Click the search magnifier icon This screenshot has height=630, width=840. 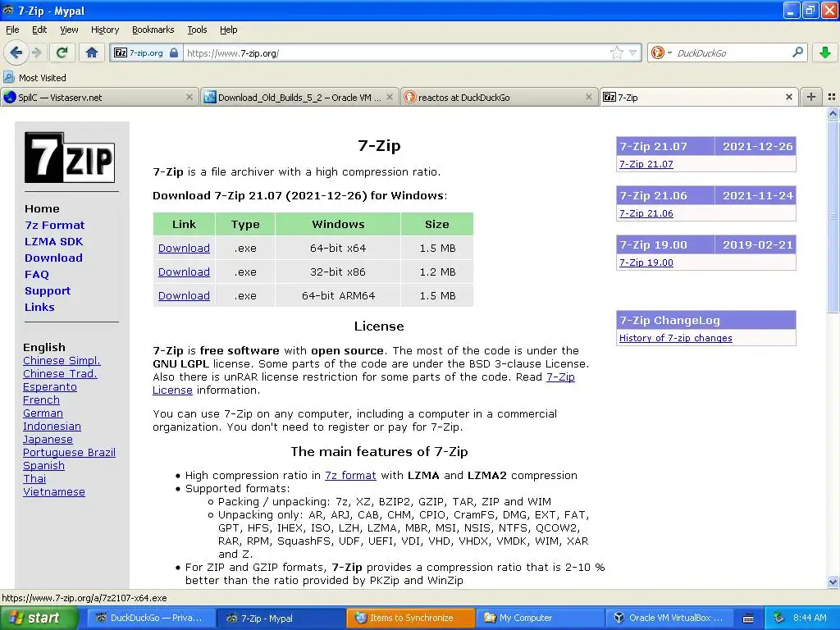coord(797,52)
